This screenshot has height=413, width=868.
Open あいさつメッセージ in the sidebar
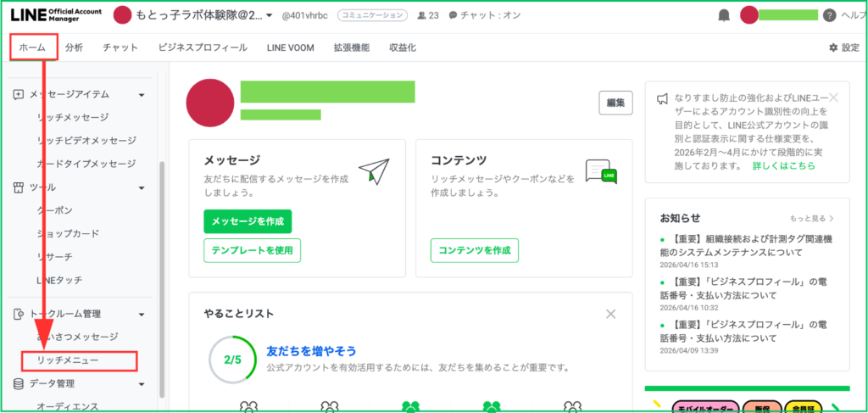click(77, 337)
